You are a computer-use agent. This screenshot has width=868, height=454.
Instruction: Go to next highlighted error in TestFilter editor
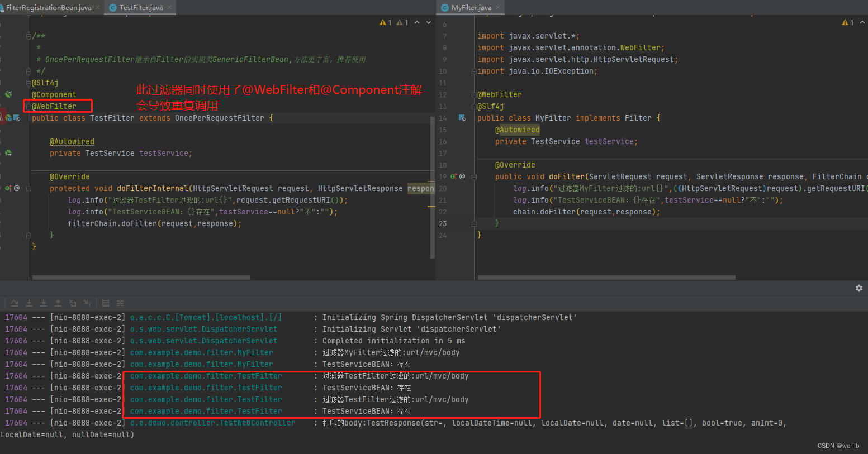click(429, 22)
